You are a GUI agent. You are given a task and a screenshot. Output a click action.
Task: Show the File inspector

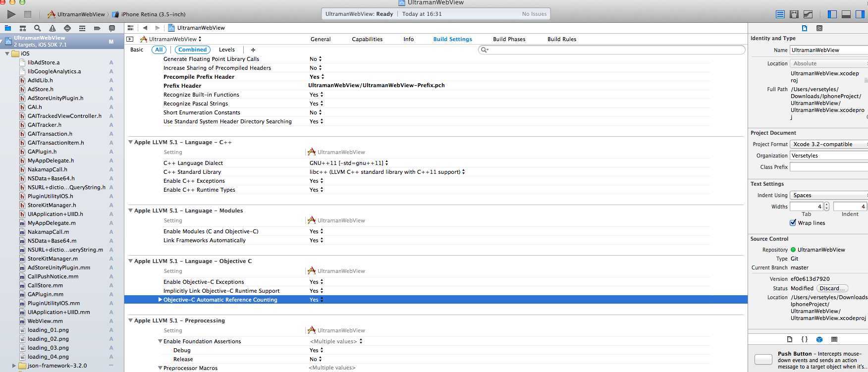[x=805, y=28]
